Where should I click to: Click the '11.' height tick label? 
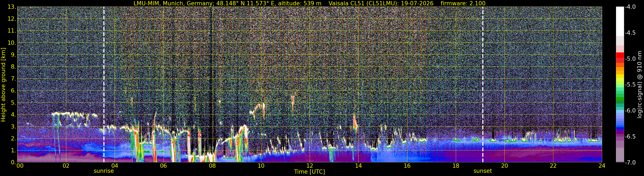[x=12, y=31]
